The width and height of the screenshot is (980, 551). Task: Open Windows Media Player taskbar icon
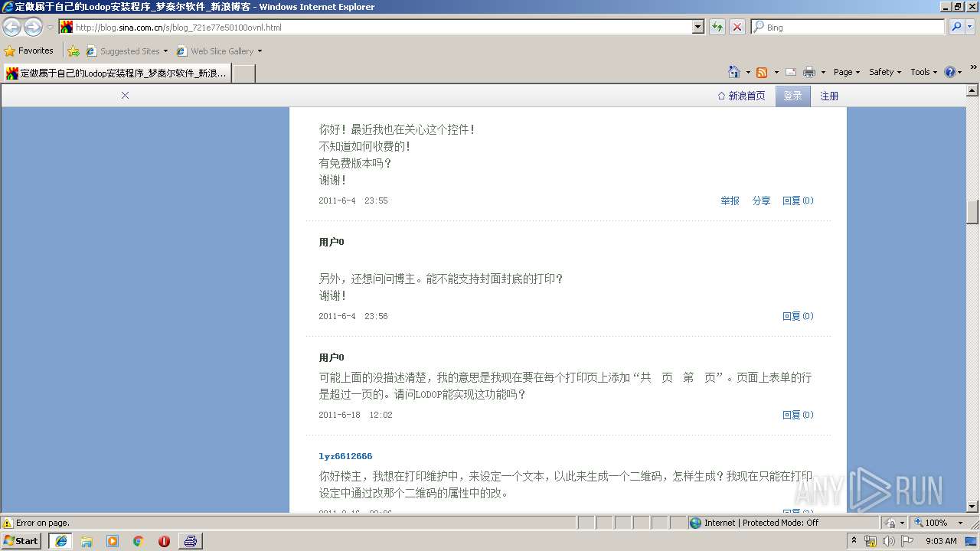click(113, 541)
